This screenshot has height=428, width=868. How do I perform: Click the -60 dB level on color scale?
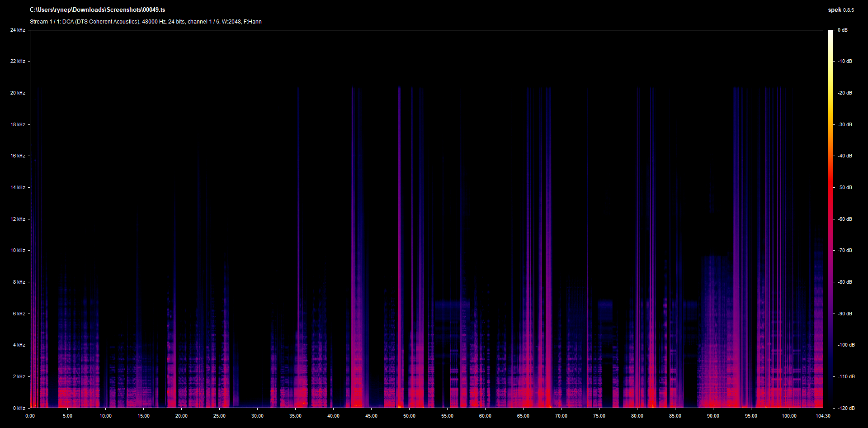[x=844, y=219]
